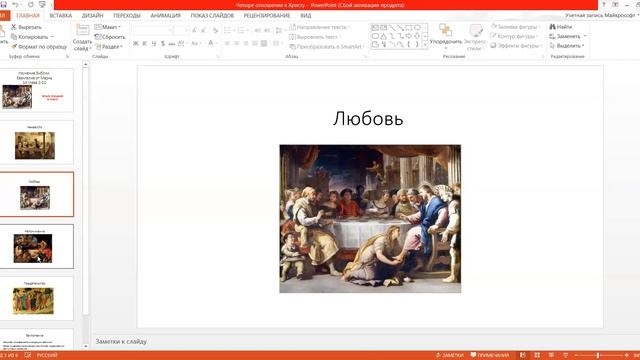Open the ПОКАЗ СЛАЙДОВ tab

[x=212, y=16]
